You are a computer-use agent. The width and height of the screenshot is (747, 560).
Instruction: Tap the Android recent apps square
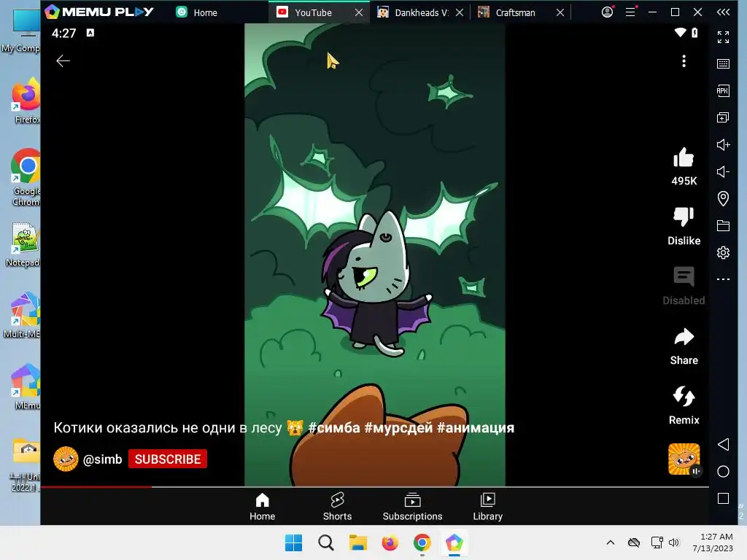pos(723,498)
